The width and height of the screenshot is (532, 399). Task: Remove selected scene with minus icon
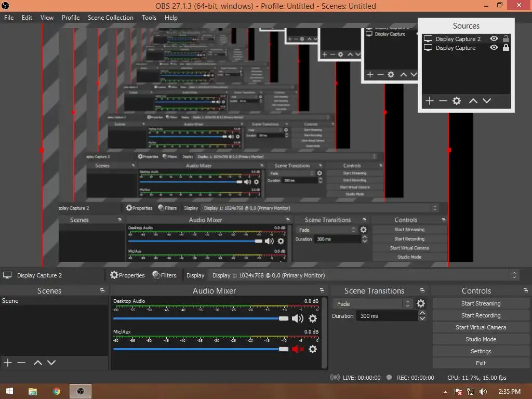(21, 363)
